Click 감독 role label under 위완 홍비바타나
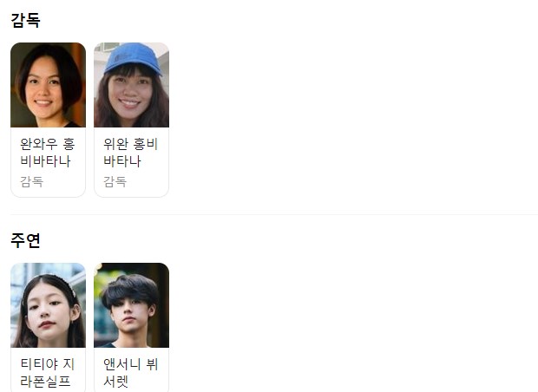Screen dimensions: 538x392 click(x=115, y=182)
